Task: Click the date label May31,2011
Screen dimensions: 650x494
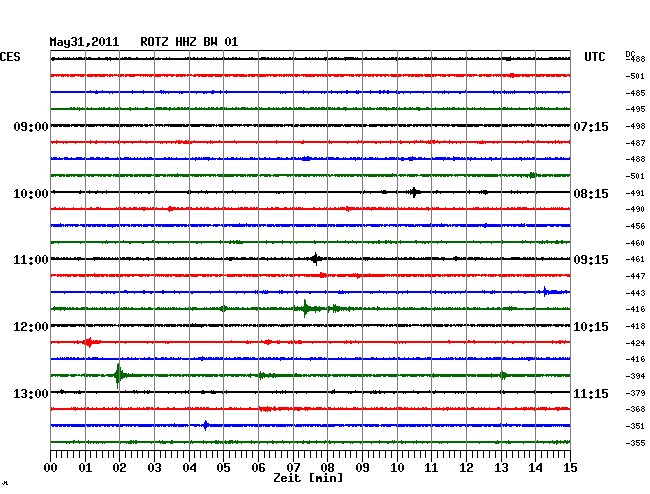Action: [84, 42]
